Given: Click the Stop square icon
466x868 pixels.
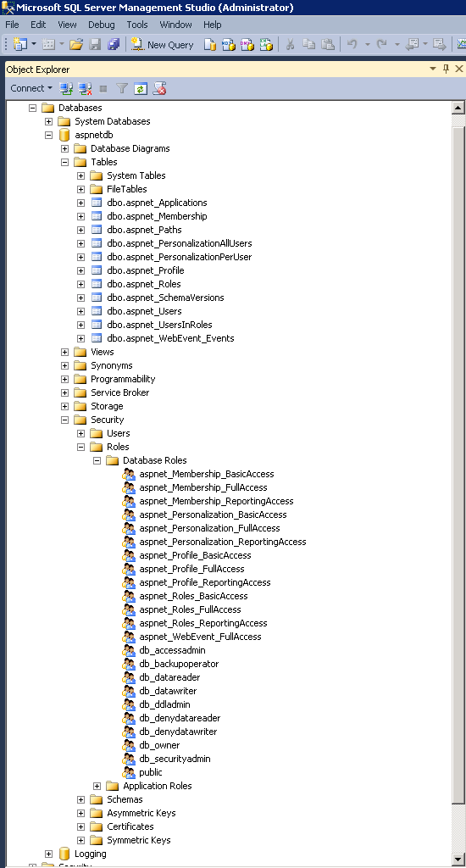Looking at the screenshot, I should tap(103, 88).
